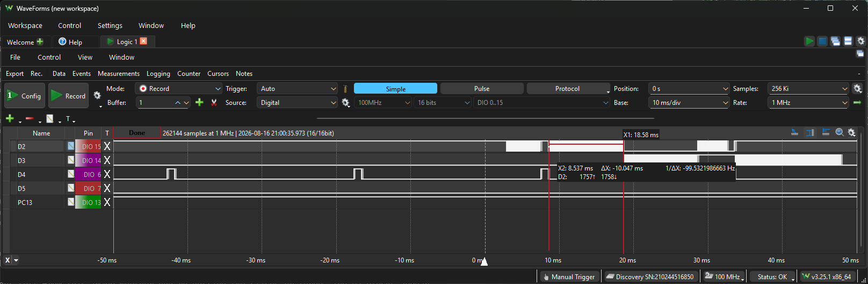Stop all instruments with blue square icon
This screenshot has width=868, height=284.
coord(822,41)
